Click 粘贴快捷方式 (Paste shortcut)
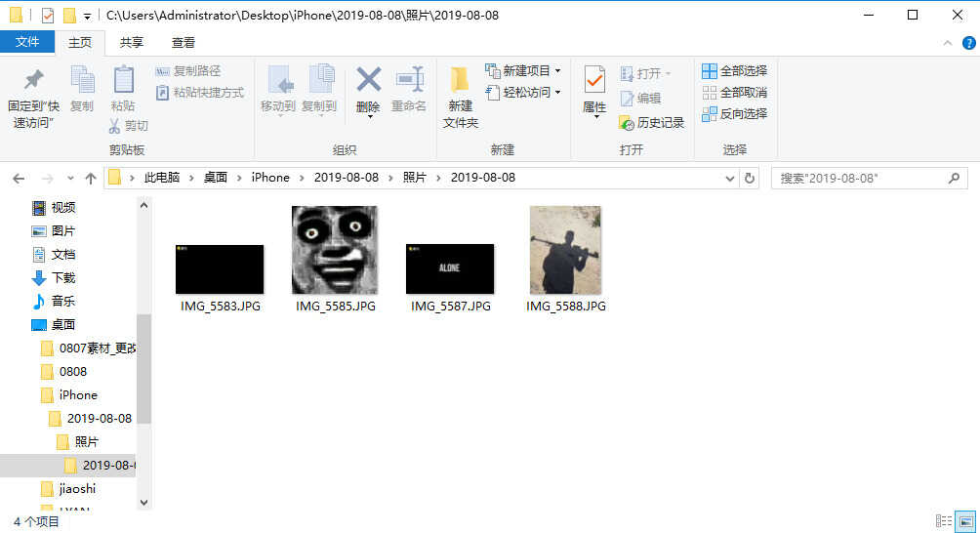This screenshot has width=980, height=533. (x=200, y=93)
